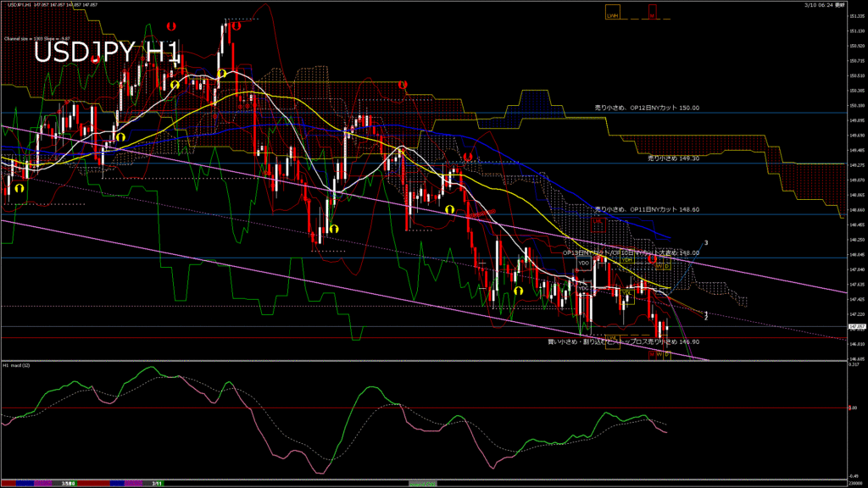This screenshot has height=488, width=868.
Task: Click the YDH marker box
Action: pos(627,259)
